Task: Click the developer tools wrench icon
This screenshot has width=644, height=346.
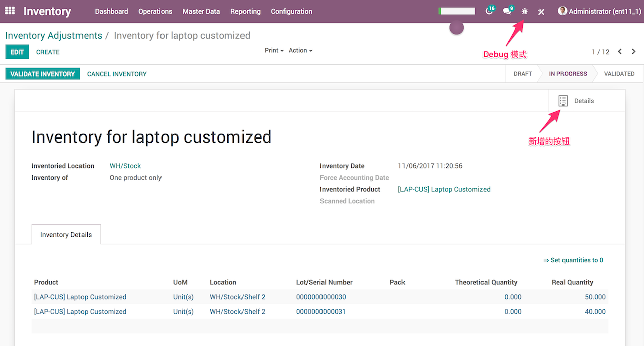Action: click(x=541, y=11)
